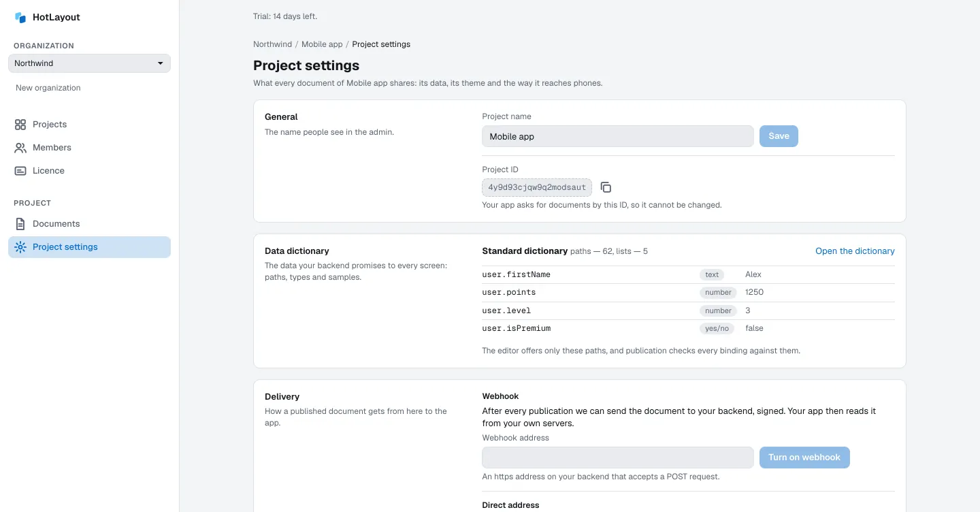This screenshot has width=980, height=512.
Task: Click the Webhook section heading
Action: pos(500,396)
